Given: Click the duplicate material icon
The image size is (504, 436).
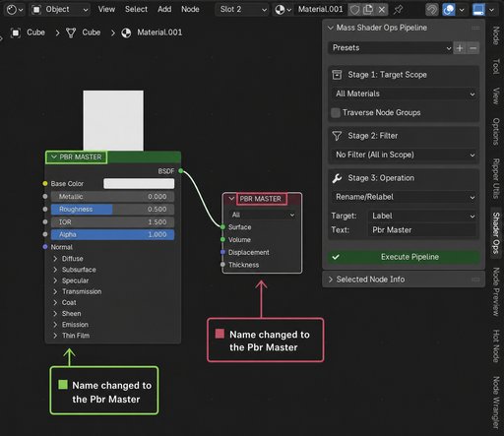Looking at the screenshot, I should [368, 10].
